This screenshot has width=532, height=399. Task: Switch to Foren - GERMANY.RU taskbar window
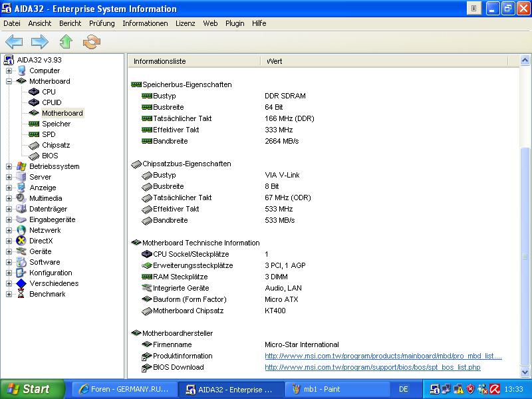point(125,389)
